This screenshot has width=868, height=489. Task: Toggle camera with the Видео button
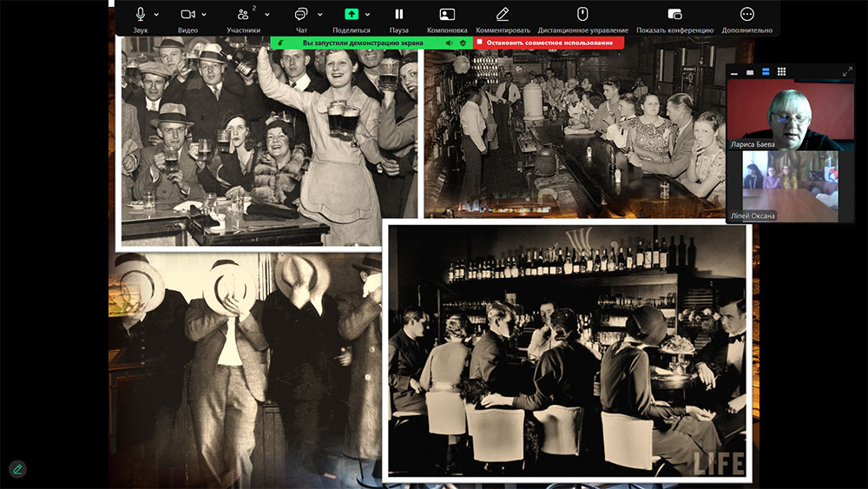[x=187, y=15]
